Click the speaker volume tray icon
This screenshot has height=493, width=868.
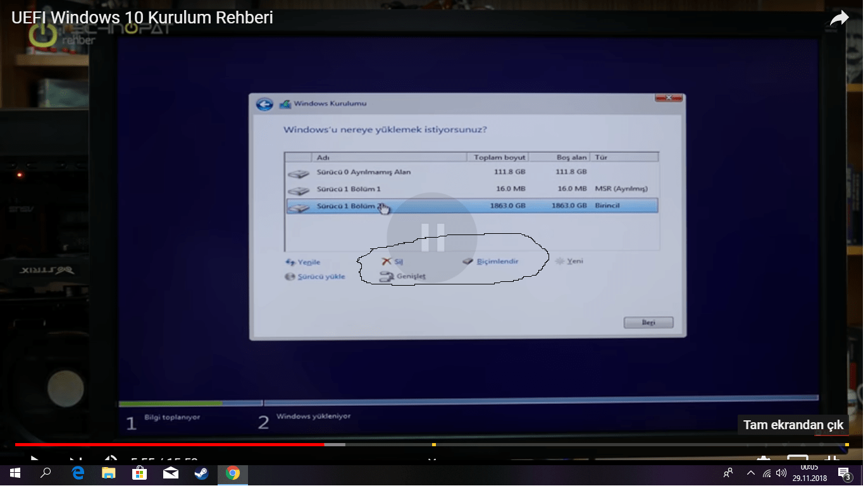click(781, 473)
